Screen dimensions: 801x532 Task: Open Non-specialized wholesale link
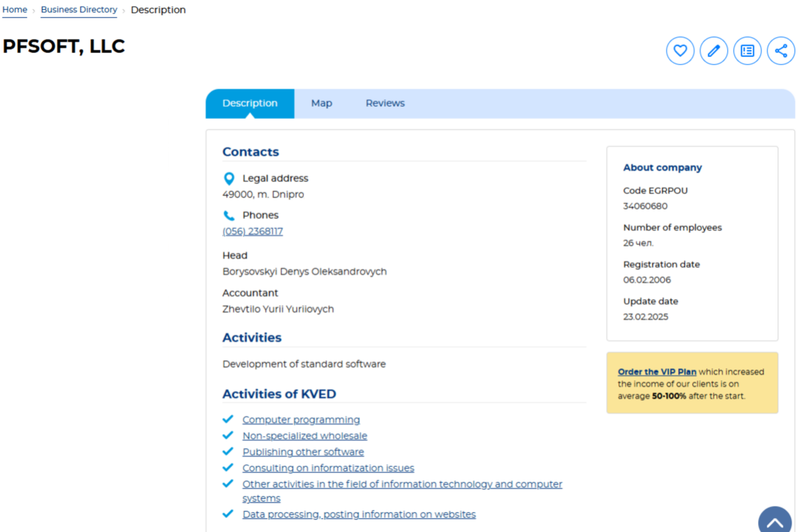pos(304,436)
